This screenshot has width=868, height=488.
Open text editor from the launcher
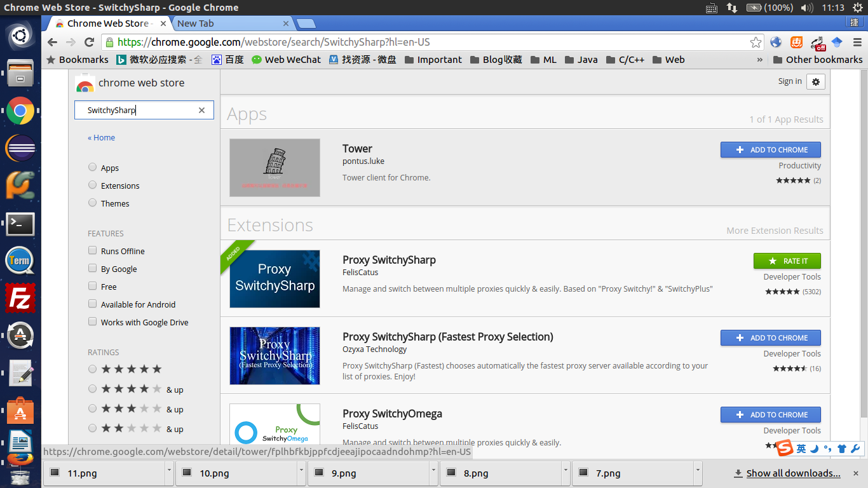click(20, 373)
